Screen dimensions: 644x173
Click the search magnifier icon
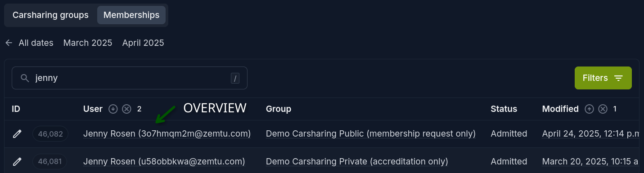[x=25, y=78]
